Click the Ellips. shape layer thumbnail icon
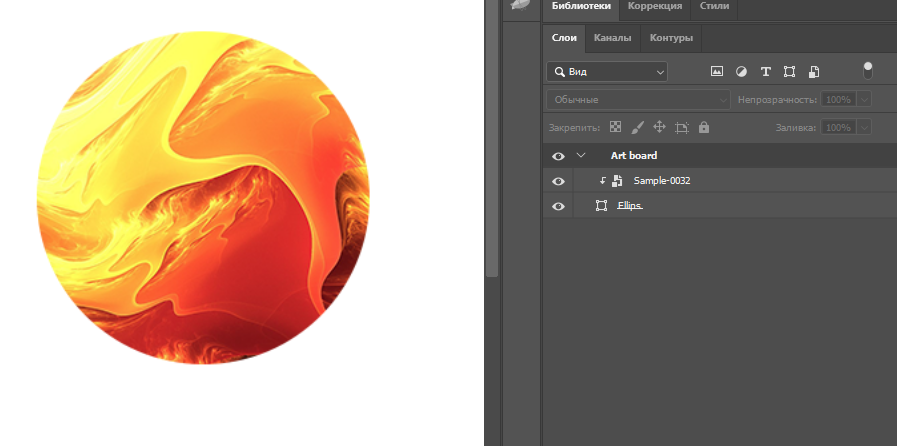Screen dimensions: 897x446 coord(601,206)
